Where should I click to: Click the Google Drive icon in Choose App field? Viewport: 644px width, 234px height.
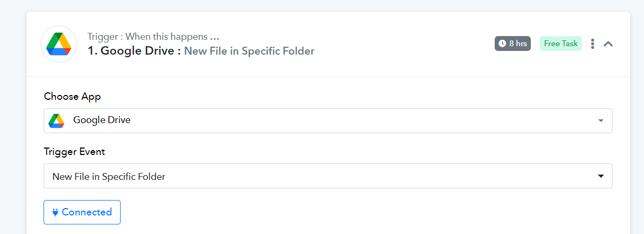tap(56, 120)
